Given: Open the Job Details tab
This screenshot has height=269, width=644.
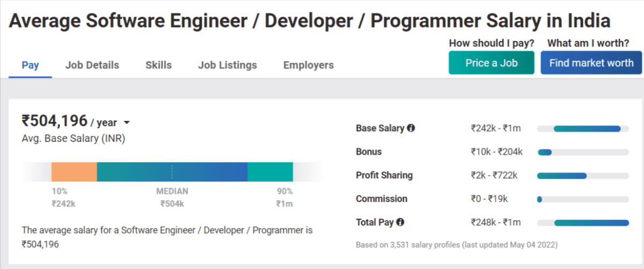Looking at the screenshot, I should click(x=92, y=66).
